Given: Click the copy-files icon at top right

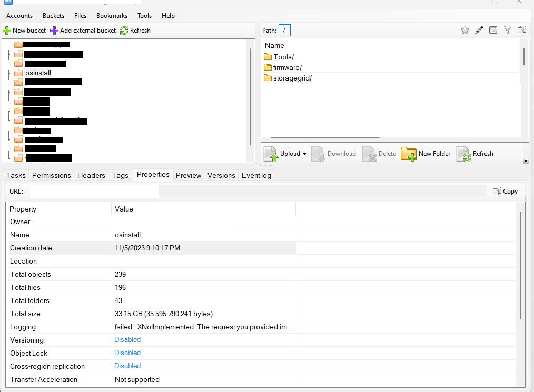Looking at the screenshot, I should pos(521,30).
